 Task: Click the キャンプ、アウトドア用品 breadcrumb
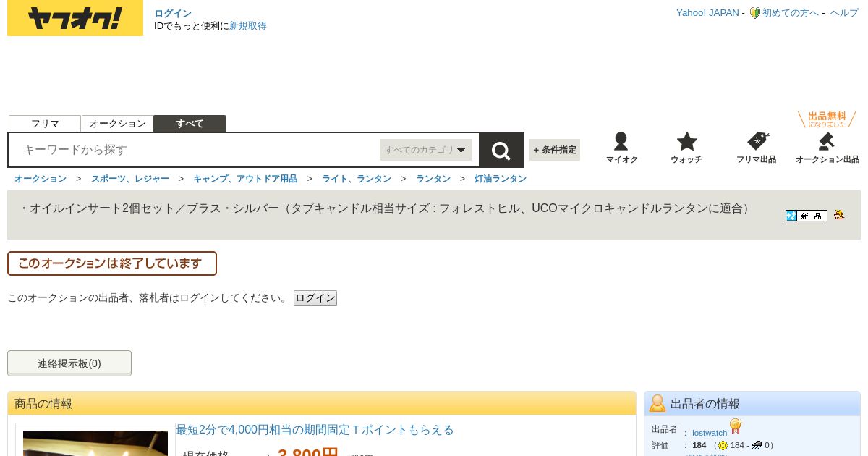tap(245, 179)
